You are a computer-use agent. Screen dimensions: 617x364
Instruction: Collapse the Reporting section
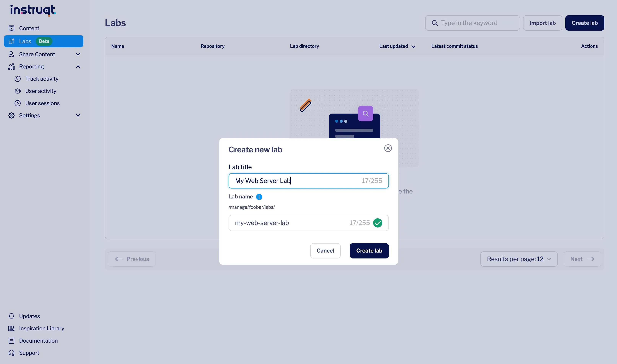coord(78,67)
